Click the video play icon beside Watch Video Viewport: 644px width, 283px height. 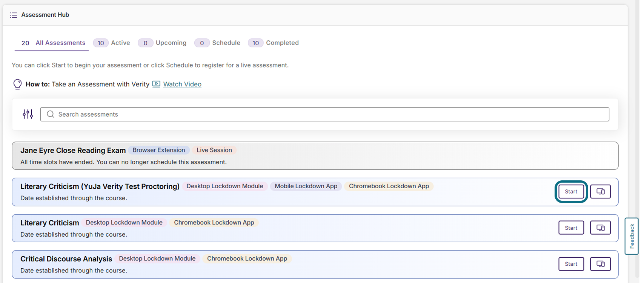pyautogui.click(x=156, y=84)
